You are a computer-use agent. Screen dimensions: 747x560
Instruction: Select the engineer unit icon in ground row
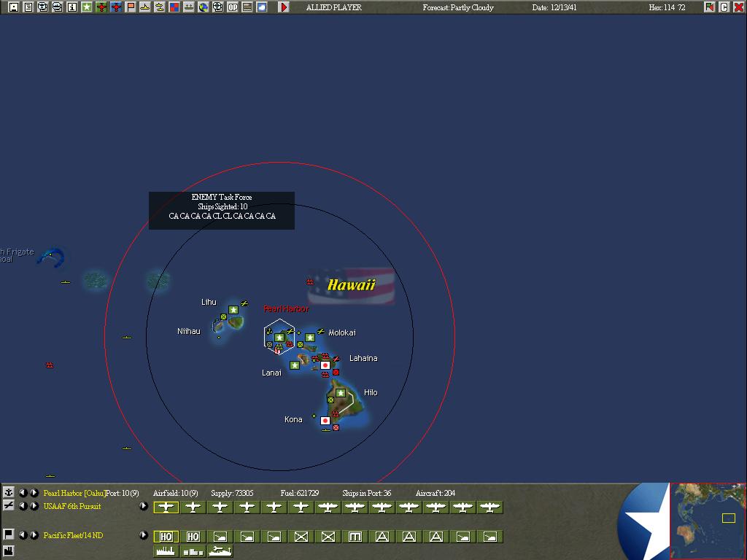tap(355, 537)
